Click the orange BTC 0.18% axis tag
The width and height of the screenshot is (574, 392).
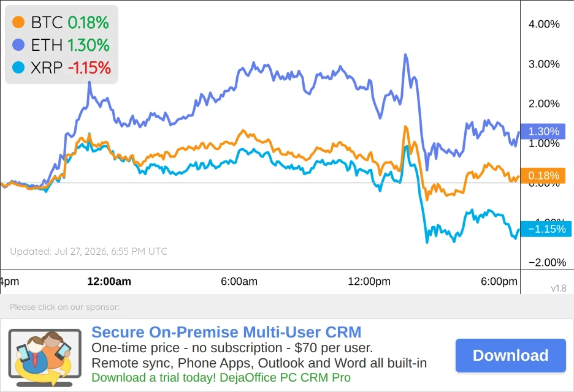click(x=543, y=176)
